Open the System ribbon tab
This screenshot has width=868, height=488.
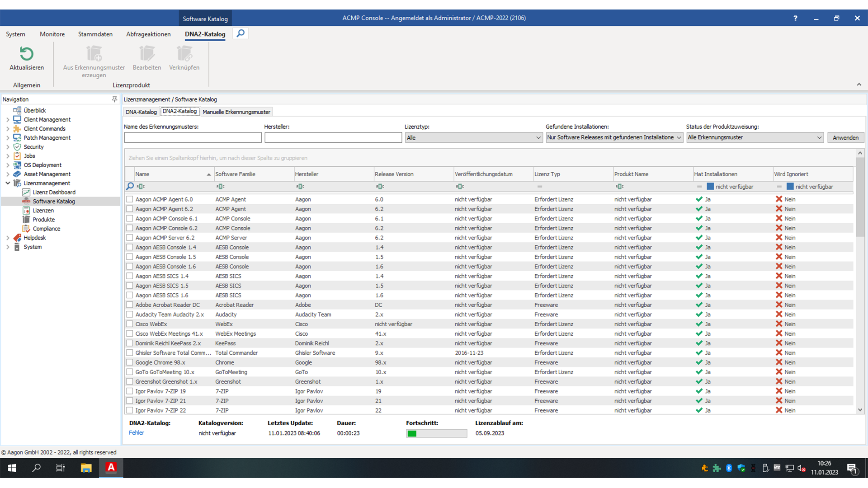click(15, 34)
